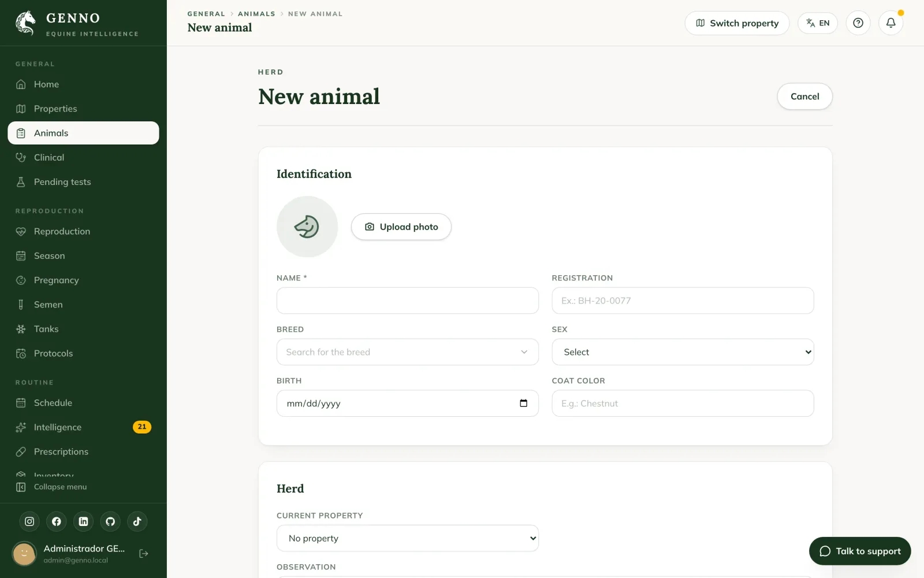Screen dimensions: 924x578
Task: Open the Sex select dropdown
Action: [683, 352]
